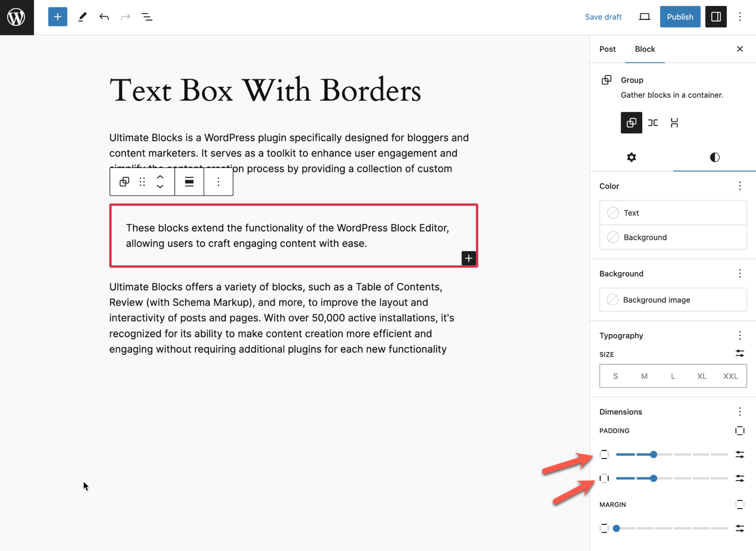Viewport: 756px width, 551px height.
Task: Toggle the settings sidebar panel
Action: 716,17
